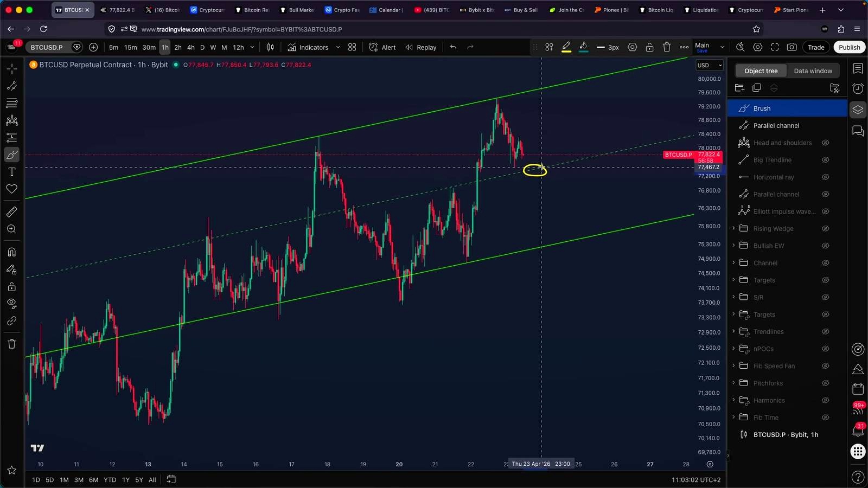Viewport: 868px width, 488px height.
Task: Expand the Trendlines folder
Action: 733,331
